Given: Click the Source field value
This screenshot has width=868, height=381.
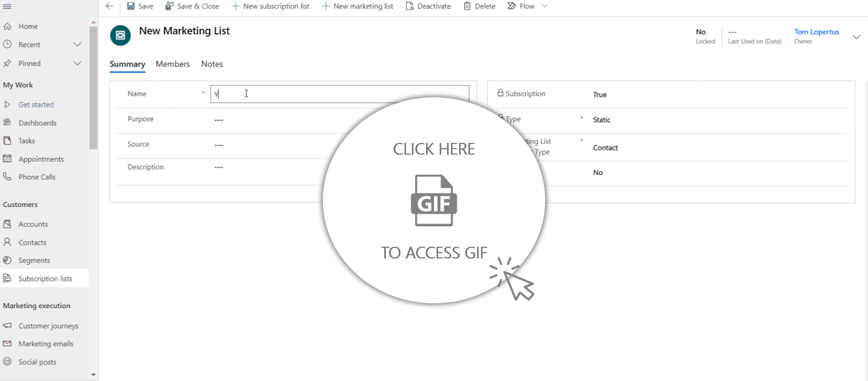Looking at the screenshot, I should (219, 145).
